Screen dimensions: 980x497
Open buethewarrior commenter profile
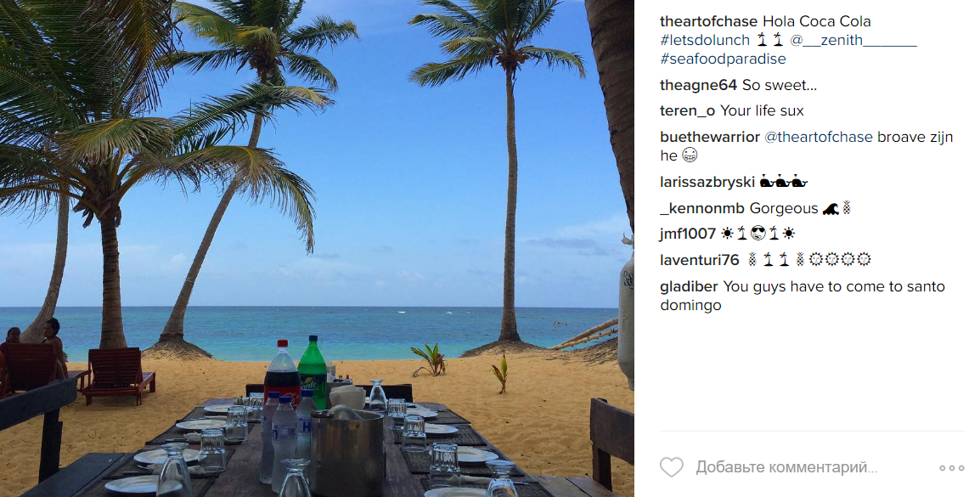click(x=710, y=137)
